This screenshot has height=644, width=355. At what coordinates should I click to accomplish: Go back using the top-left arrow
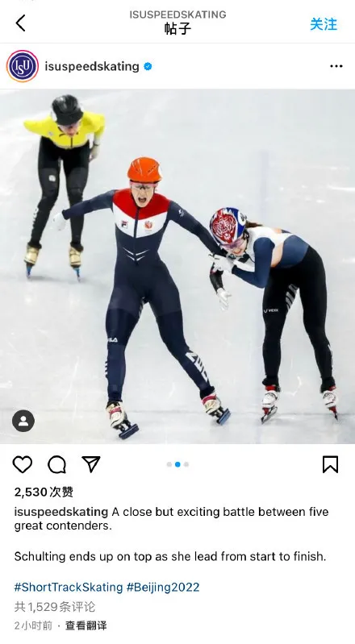click(20, 23)
